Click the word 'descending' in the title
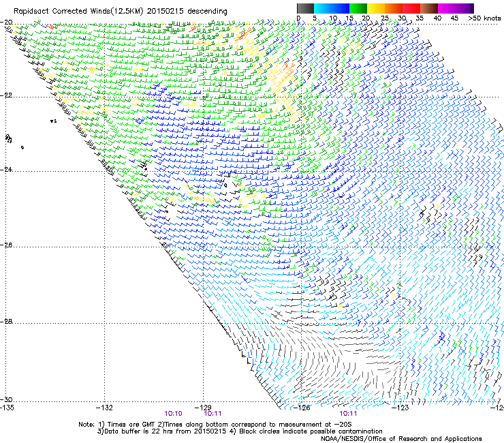 click(x=207, y=12)
